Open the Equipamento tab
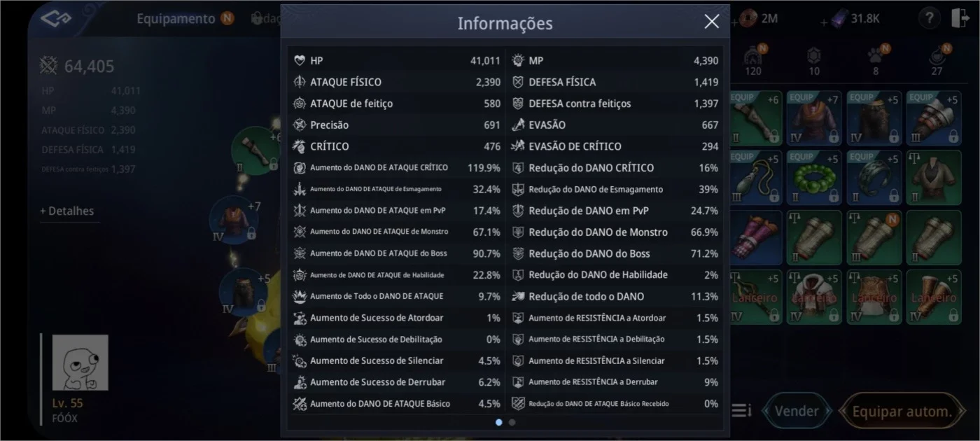The image size is (980, 441). coord(176,19)
